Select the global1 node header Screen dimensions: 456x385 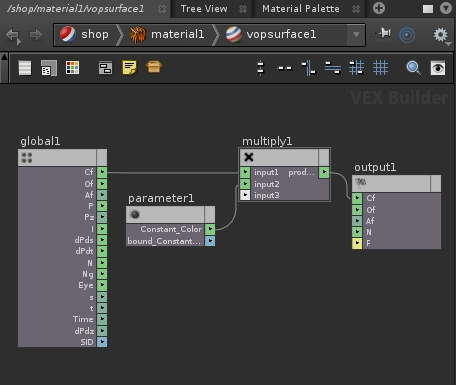[57, 157]
